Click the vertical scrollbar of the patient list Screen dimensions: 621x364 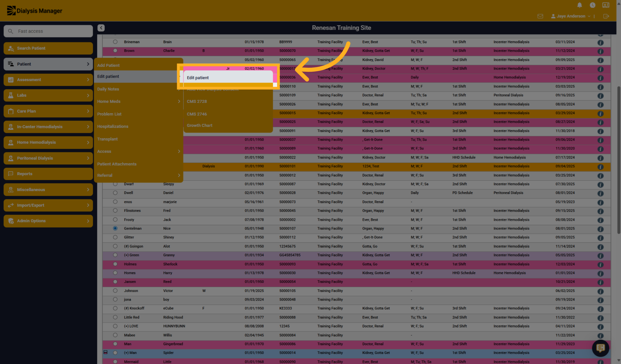619,160
